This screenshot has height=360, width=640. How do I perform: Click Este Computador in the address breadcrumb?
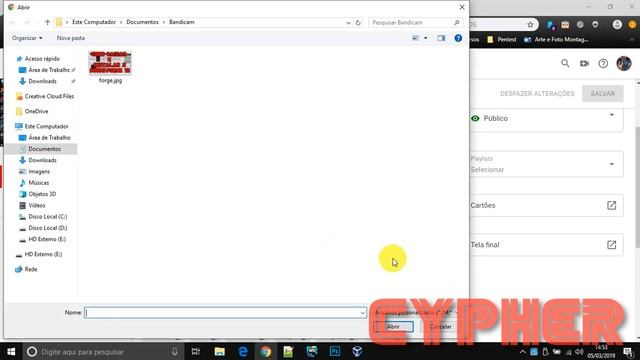[94, 22]
